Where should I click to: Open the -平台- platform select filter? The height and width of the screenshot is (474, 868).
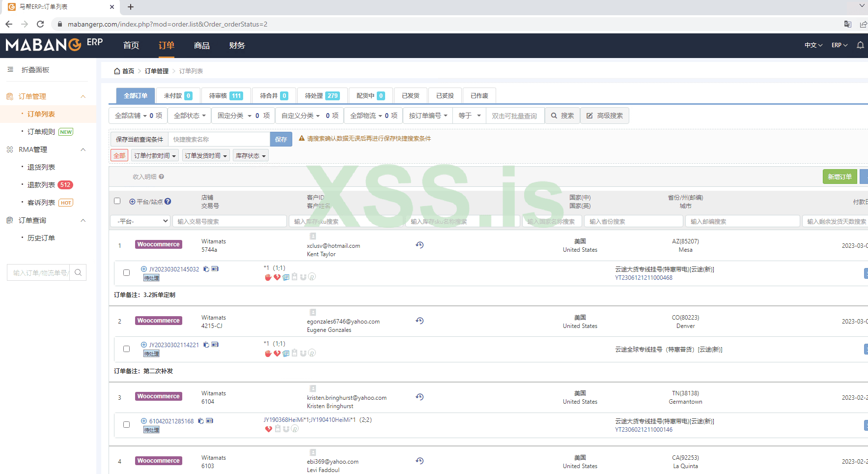(140, 221)
